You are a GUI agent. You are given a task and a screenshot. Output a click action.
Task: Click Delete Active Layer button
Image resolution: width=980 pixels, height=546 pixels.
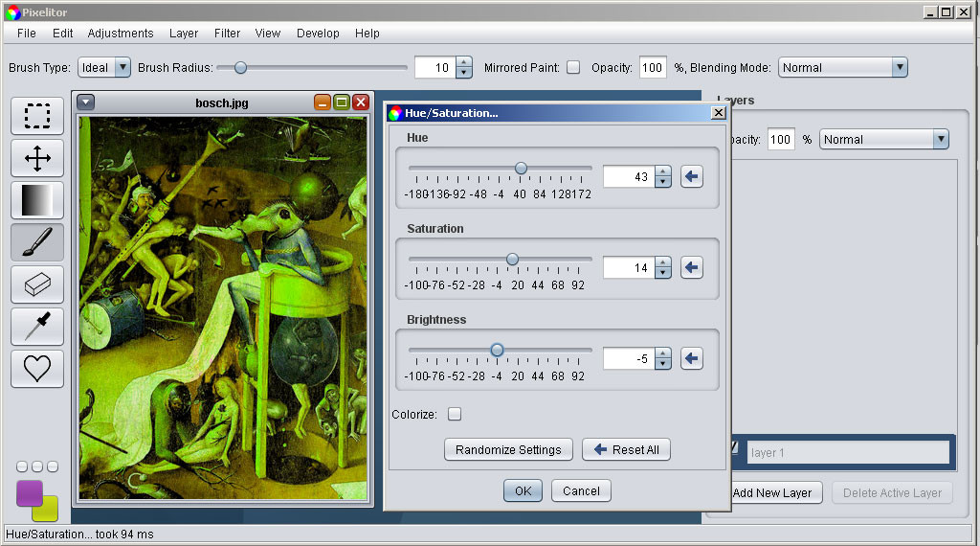[x=892, y=493]
